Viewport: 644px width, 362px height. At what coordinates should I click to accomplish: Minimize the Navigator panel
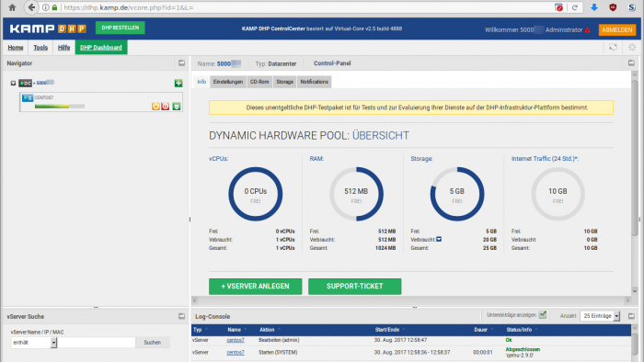click(181, 63)
